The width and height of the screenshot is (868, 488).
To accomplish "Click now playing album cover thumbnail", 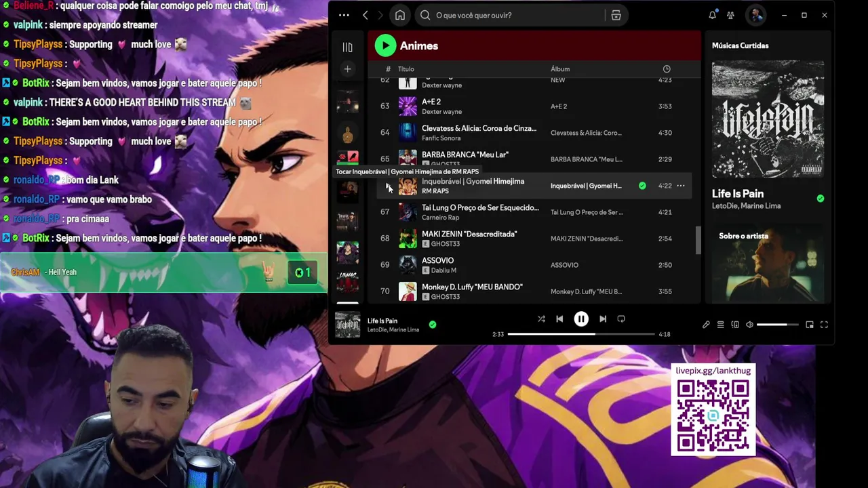I will click(x=348, y=325).
